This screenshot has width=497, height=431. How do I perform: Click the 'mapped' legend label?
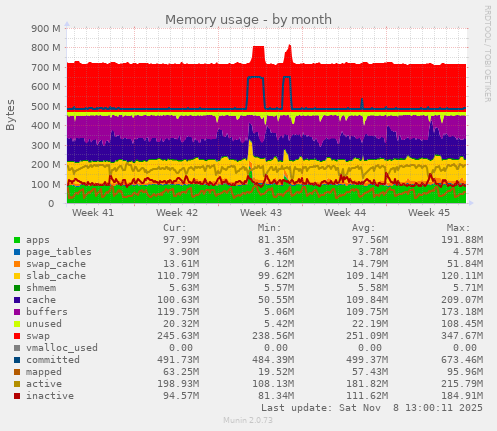pos(44,372)
